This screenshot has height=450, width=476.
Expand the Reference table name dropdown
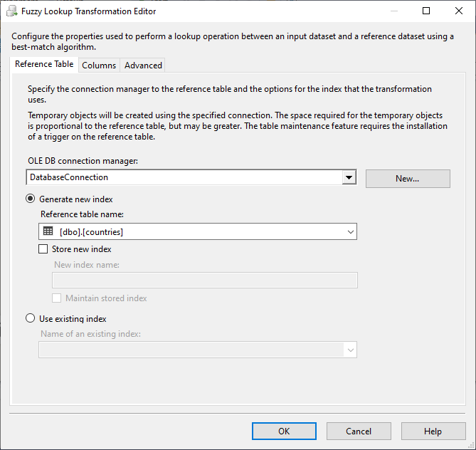(350, 231)
